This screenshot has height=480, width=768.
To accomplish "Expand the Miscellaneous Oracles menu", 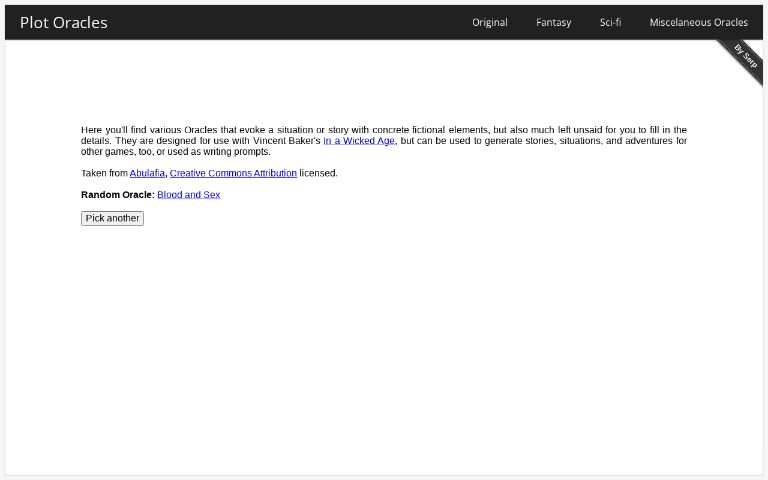I will (698, 22).
